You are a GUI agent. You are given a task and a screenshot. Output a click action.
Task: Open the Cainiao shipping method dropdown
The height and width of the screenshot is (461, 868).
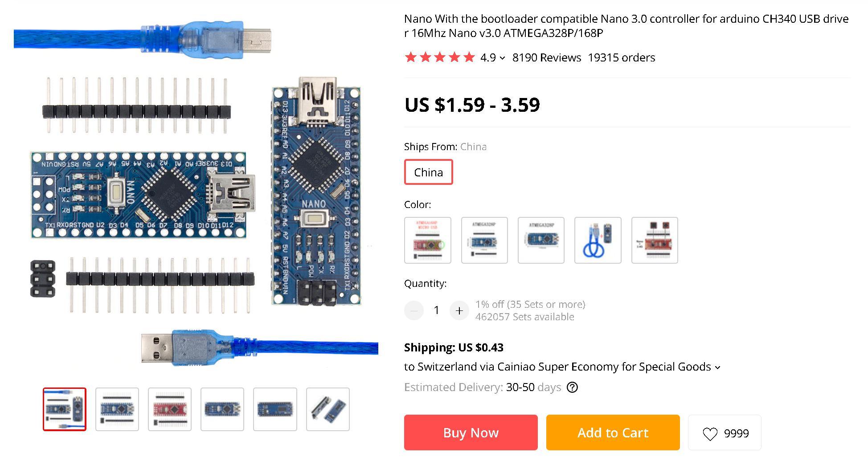(x=717, y=367)
